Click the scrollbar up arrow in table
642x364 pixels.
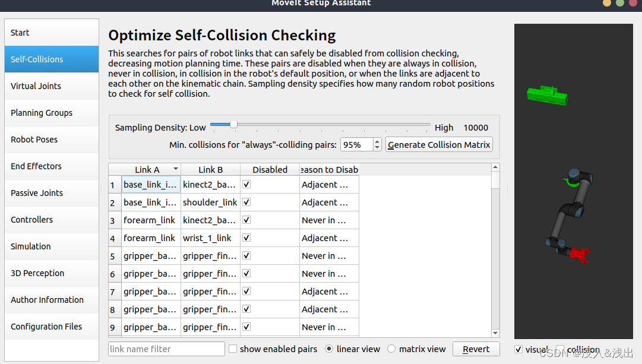pyautogui.click(x=495, y=167)
